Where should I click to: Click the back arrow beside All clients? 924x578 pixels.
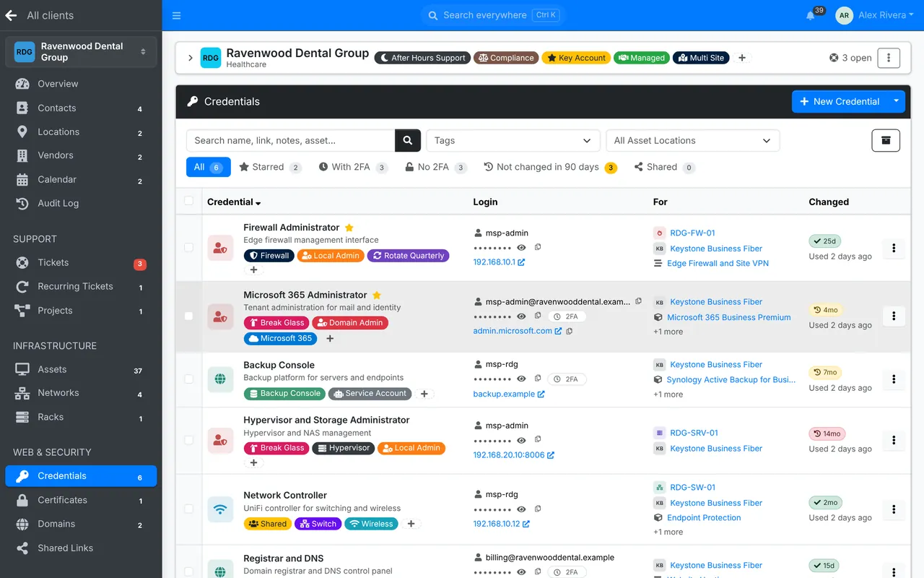(x=11, y=15)
